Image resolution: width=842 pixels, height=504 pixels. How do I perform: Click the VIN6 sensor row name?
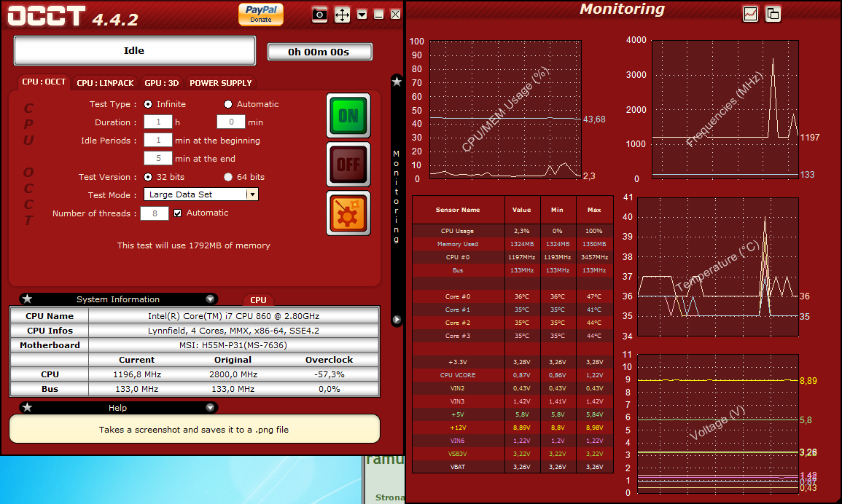pyautogui.click(x=458, y=441)
